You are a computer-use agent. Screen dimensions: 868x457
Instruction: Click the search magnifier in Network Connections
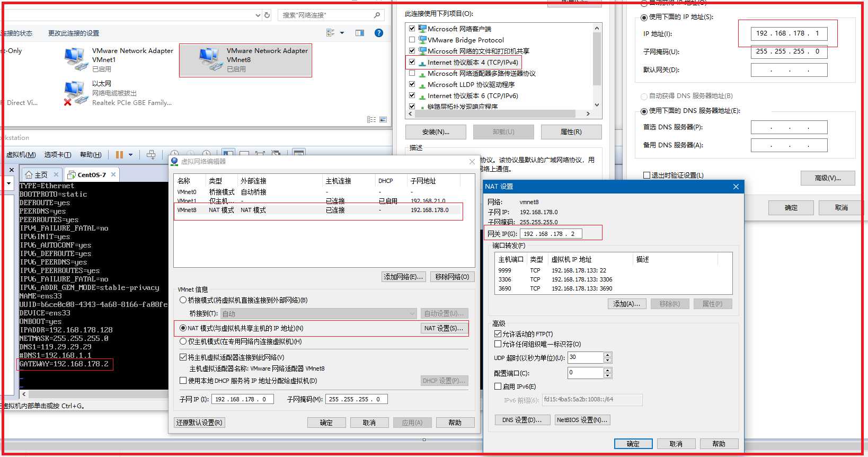pyautogui.click(x=377, y=15)
